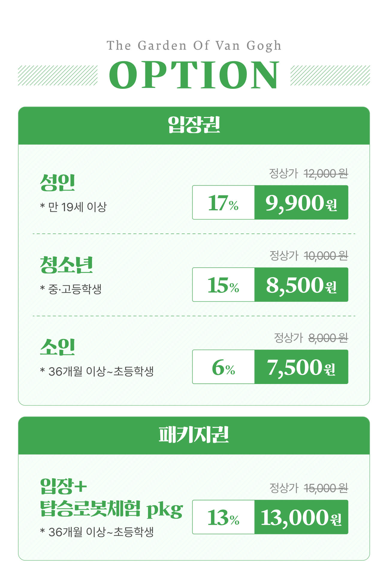Viewport: 388px width, 588px height.
Task: Select the 13,000원 package price button
Action: [301, 517]
